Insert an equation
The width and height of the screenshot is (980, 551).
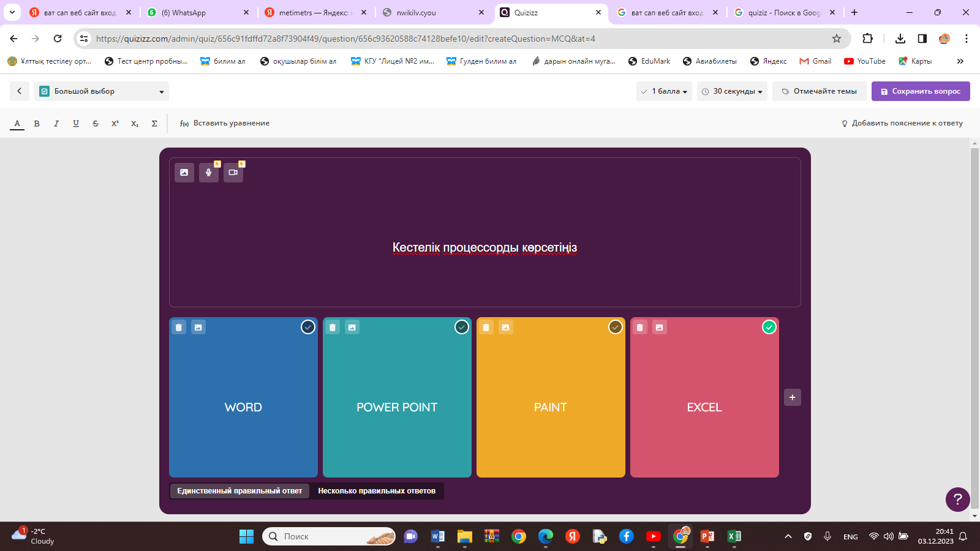click(224, 124)
